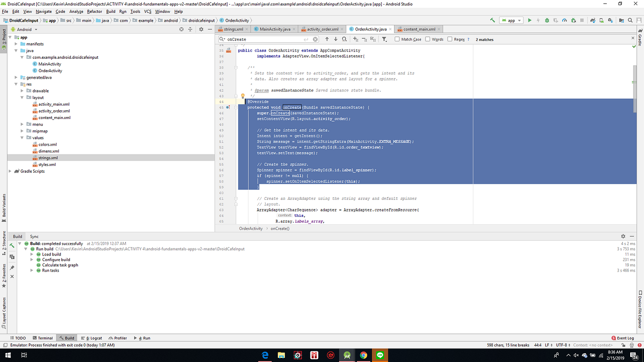Run the app using the green Run button
Viewport: 644px width, 362px height.
pyautogui.click(x=530, y=20)
